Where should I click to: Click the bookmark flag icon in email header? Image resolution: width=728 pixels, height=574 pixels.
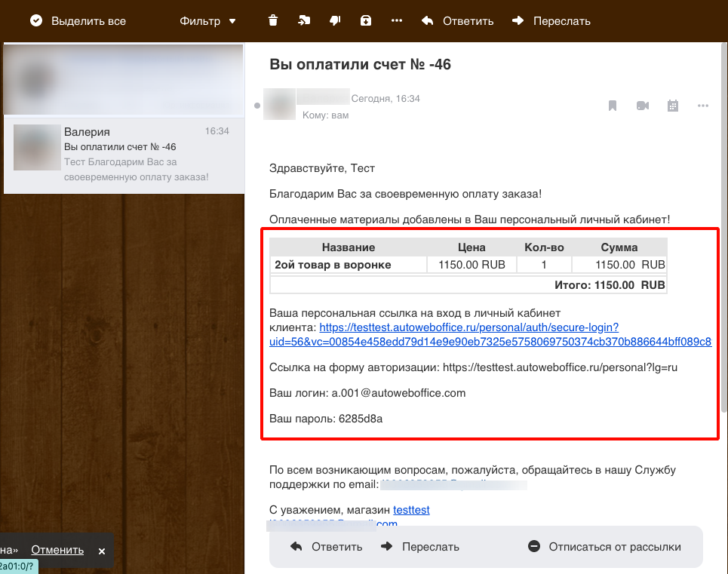click(x=613, y=106)
